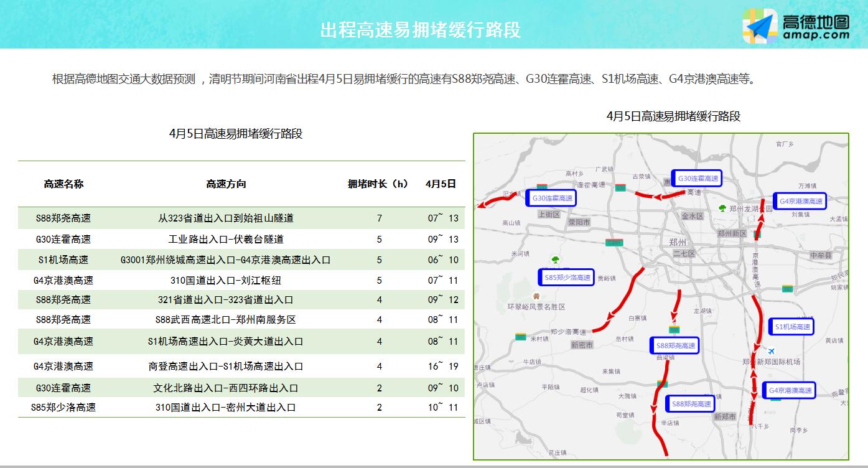This screenshot has width=868, height=468.
Task: Click the airplane icon at 郑州新郑国际机场
Action: (772, 350)
